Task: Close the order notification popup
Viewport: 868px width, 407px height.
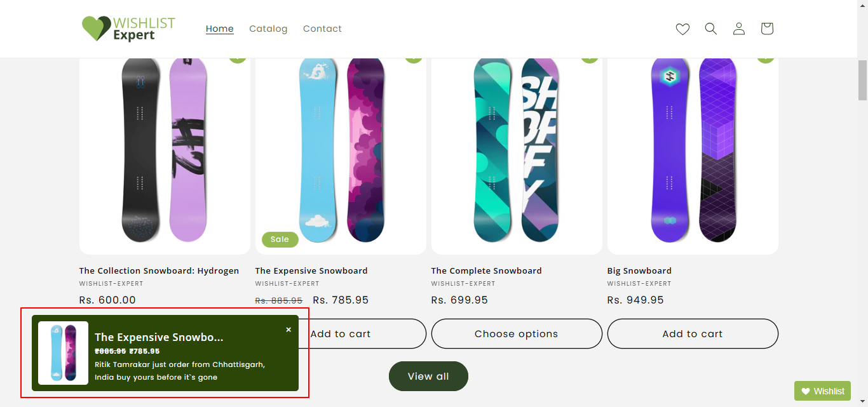Action: 288,330
